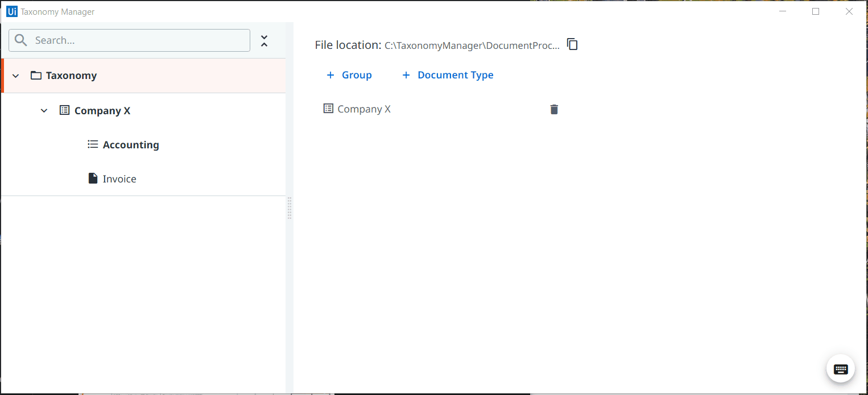Collapse the Taxonomy root node chevron
The width and height of the screenshot is (868, 395).
[16, 76]
